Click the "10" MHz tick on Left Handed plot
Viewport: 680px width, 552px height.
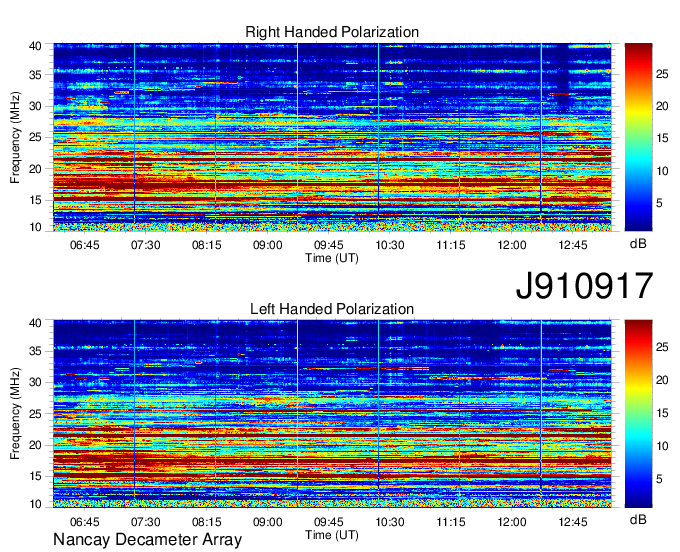click(35, 504)
